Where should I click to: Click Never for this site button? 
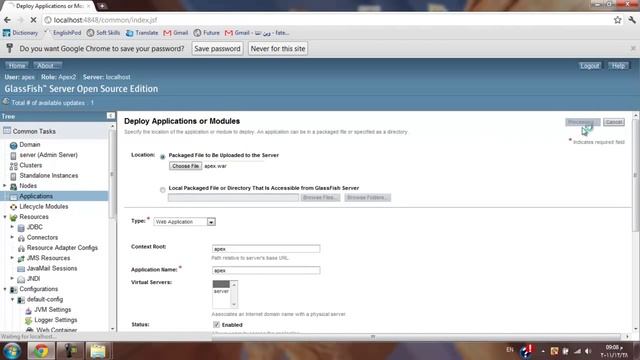click(278, 49)
